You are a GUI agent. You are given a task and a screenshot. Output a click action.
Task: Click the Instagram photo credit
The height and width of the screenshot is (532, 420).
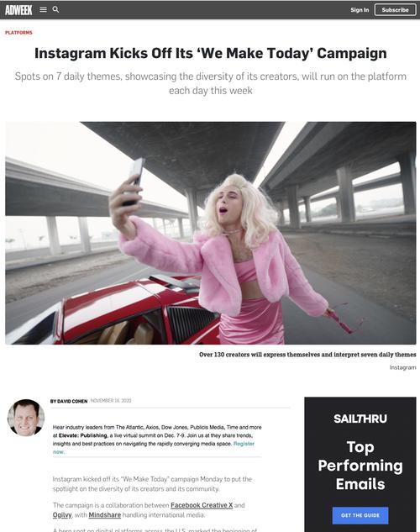point(402,367)
